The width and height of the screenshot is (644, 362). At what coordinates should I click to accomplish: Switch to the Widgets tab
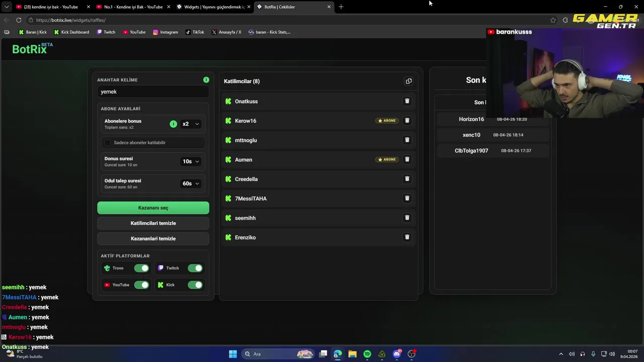coord(213,7)
